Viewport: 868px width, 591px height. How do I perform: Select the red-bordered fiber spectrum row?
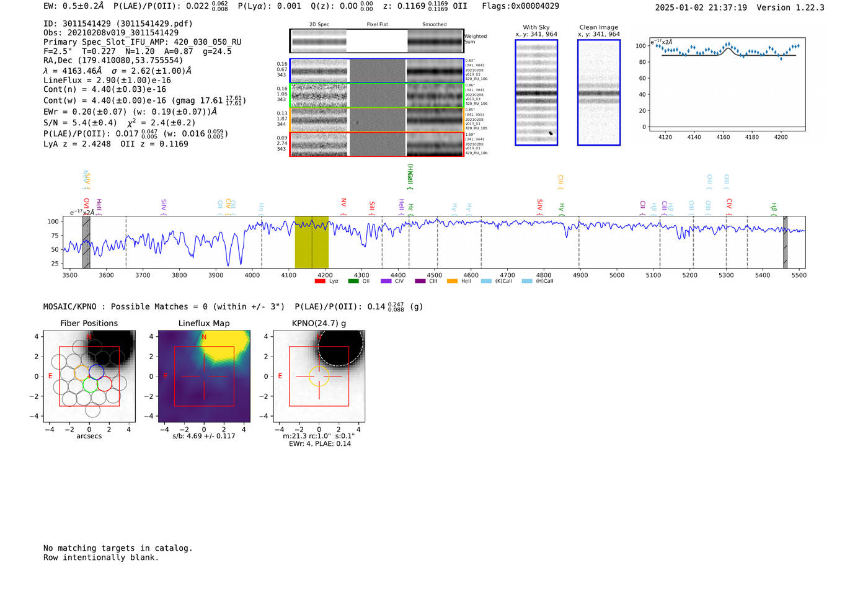(x=376, y=144)
